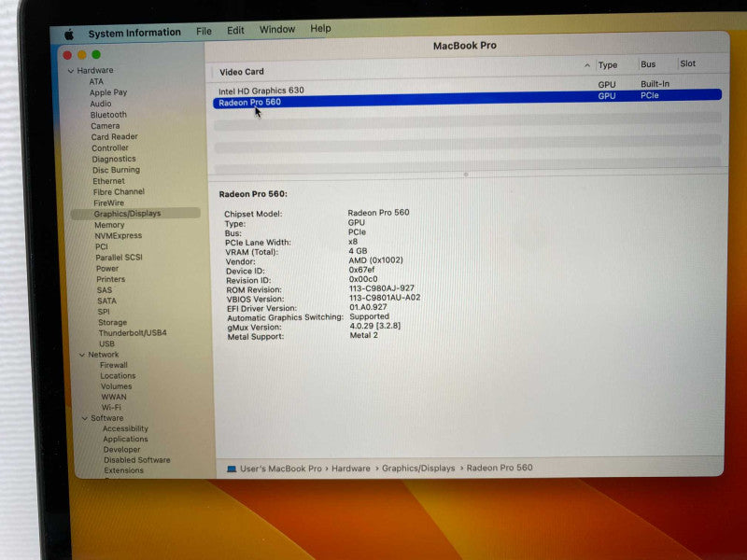Select WWAN under Network
The image size is (747, 560).
coord(114,398)
